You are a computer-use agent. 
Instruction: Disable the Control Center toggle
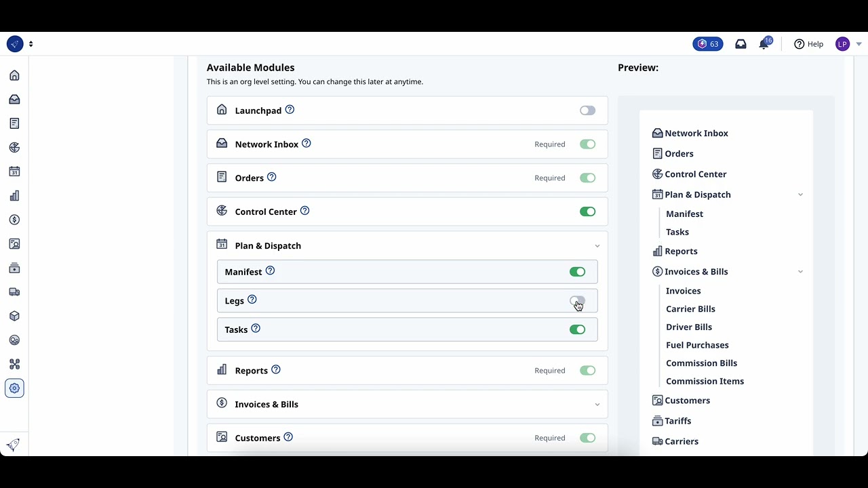587,211
